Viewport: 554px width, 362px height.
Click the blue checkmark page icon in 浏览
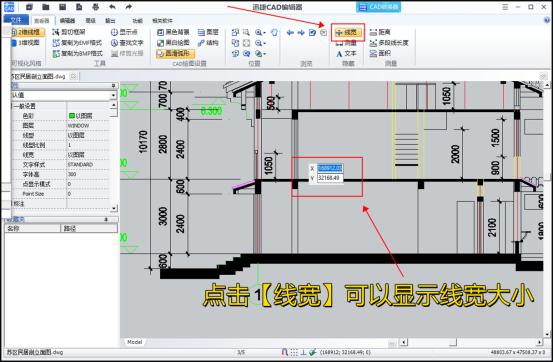point(312,32)
